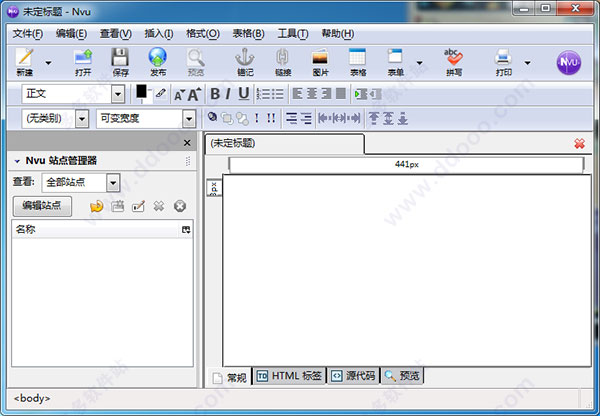Click the 打开 (Open) toolbar icon
600x416 pixels.
click(x=83, y=62)
